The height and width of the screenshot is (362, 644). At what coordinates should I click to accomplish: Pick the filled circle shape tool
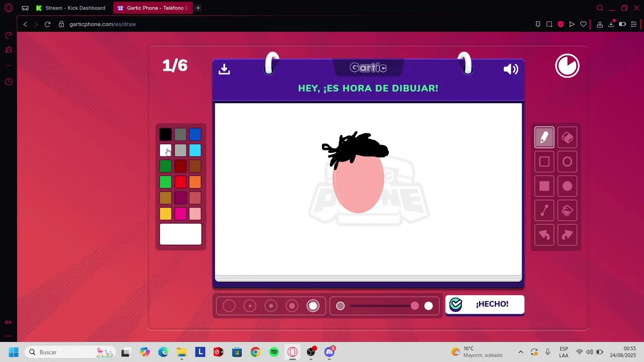click(x=567, y=186)
